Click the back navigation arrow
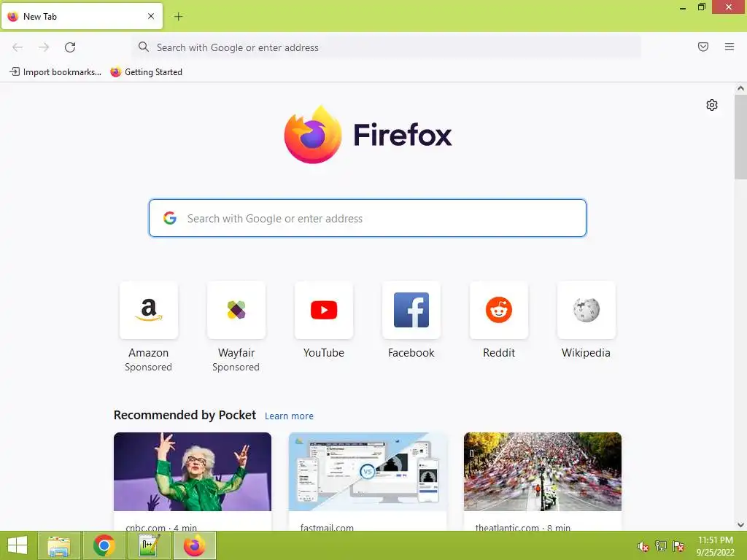The height and width of the screenshot is (560, 747). coord(18,47)
